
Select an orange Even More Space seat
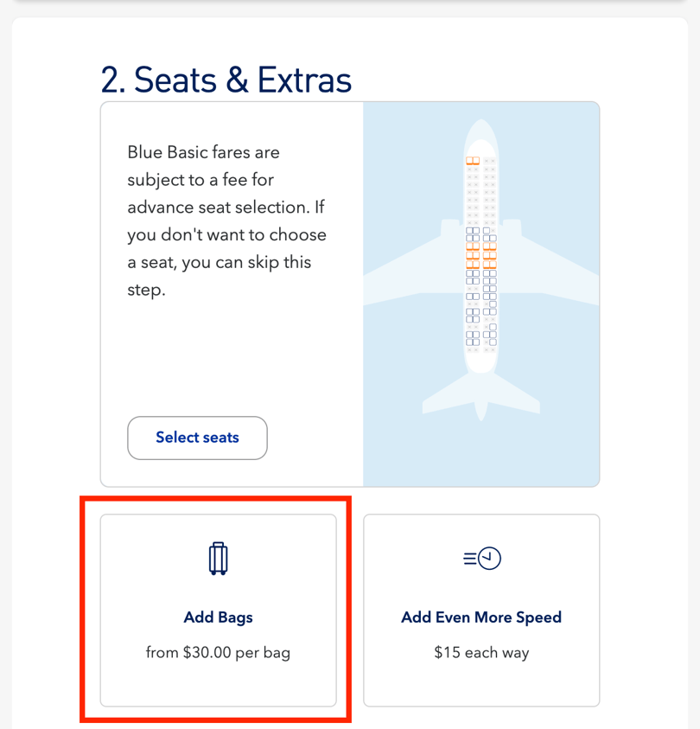(x=481, y=255)
